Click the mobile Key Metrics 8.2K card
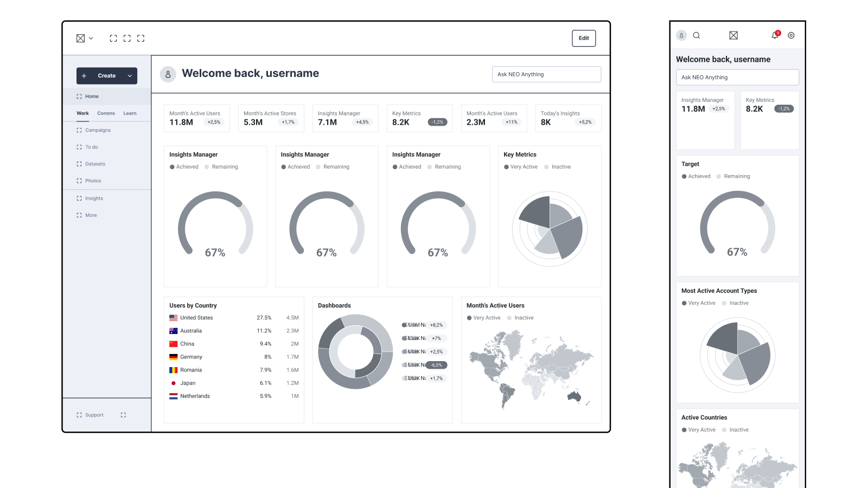This screenshot has height=488, width=868. pyautogui.click(x=770, y=120)
